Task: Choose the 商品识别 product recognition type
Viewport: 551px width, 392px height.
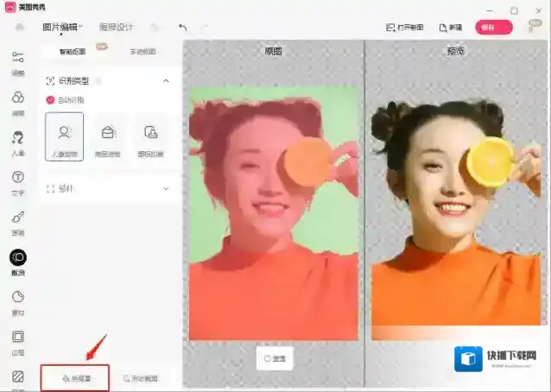Action: tap(108, 137)
